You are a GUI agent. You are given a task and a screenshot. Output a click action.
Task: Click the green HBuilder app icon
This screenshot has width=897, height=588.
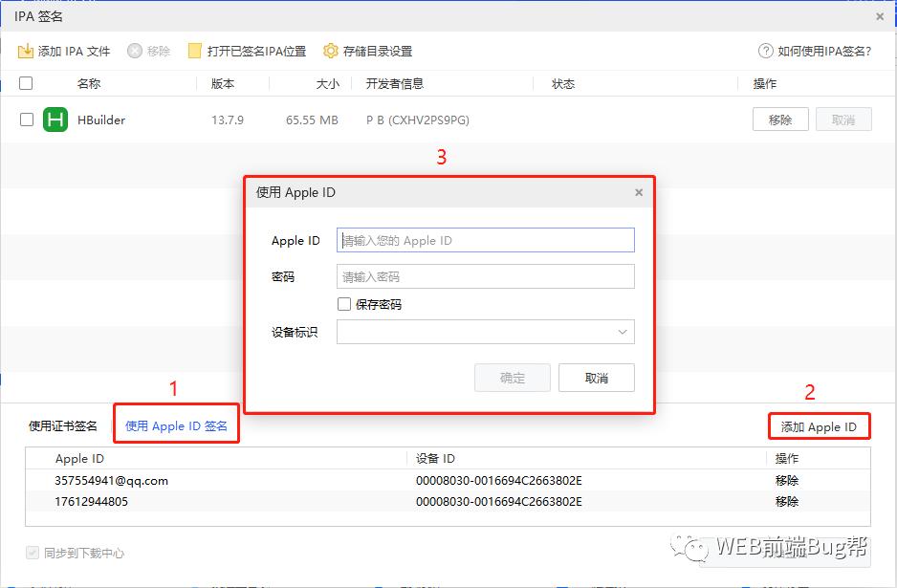[x=56, y=120]
